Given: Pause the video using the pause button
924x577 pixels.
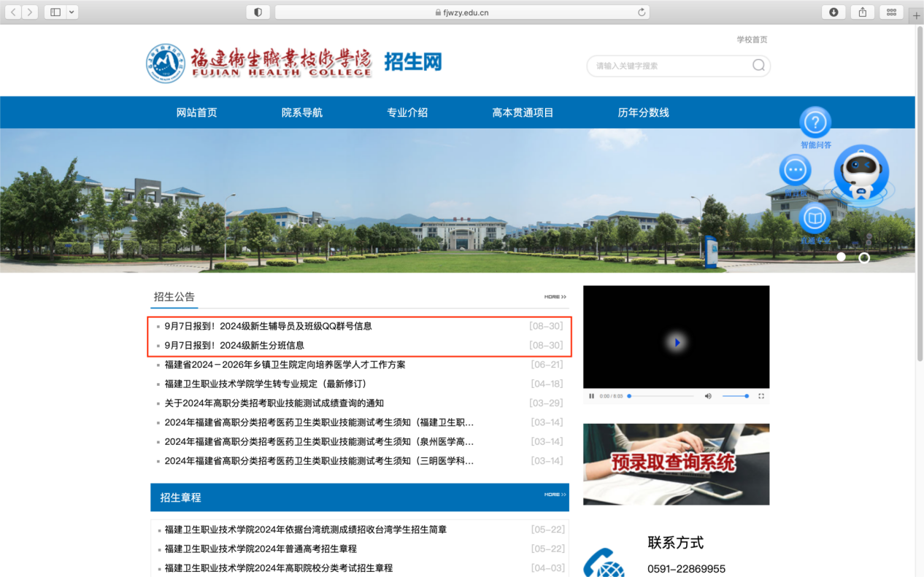Looking at the screenshot, I should pyautogui.click(x=591, y=396).
